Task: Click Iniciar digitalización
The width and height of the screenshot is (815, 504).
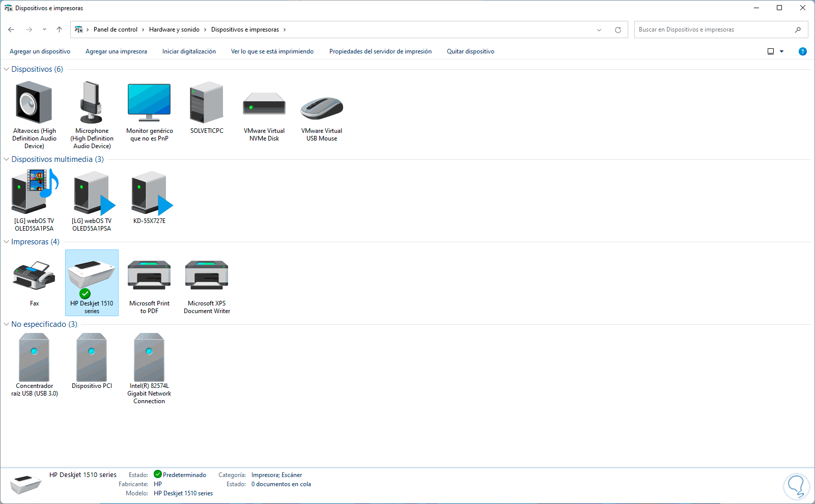Action: (189, 51)
